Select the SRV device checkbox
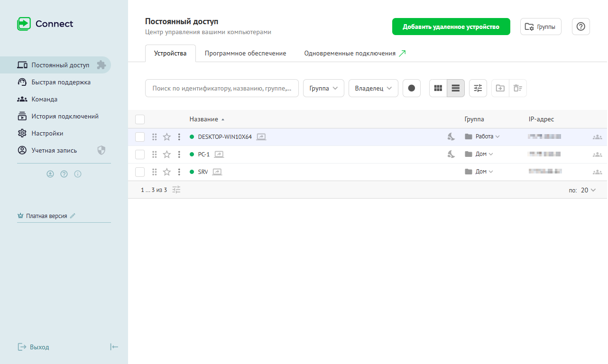Viewport: 608px width, 364px height. [140, 172]
